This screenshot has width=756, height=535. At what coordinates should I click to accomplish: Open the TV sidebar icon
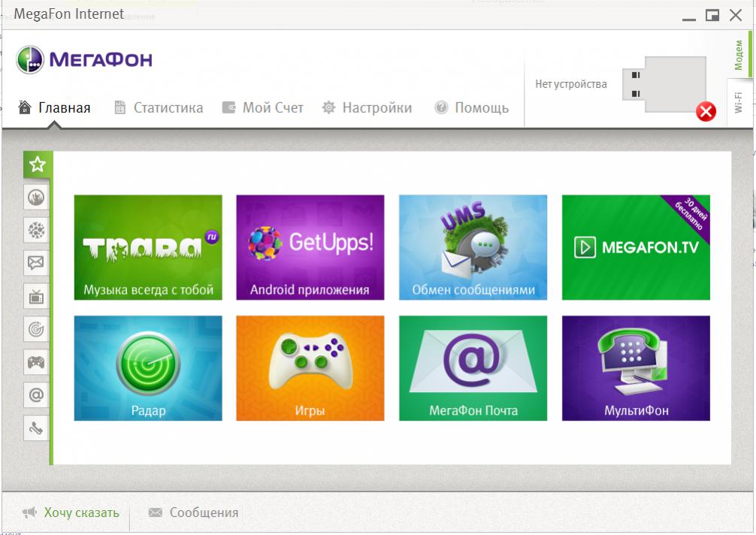click(36, 296)
